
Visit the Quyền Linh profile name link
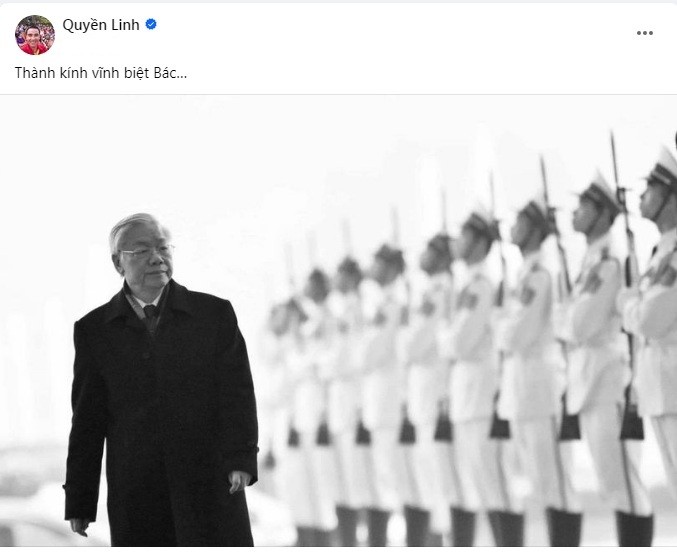tap(101, 25)
